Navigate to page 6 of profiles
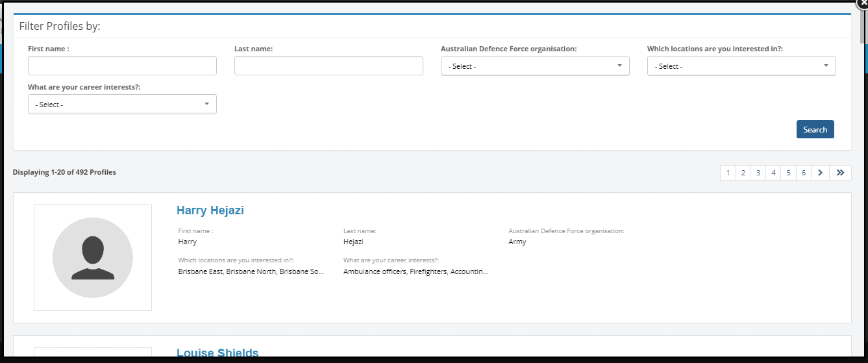 click(x=804, y=173)
